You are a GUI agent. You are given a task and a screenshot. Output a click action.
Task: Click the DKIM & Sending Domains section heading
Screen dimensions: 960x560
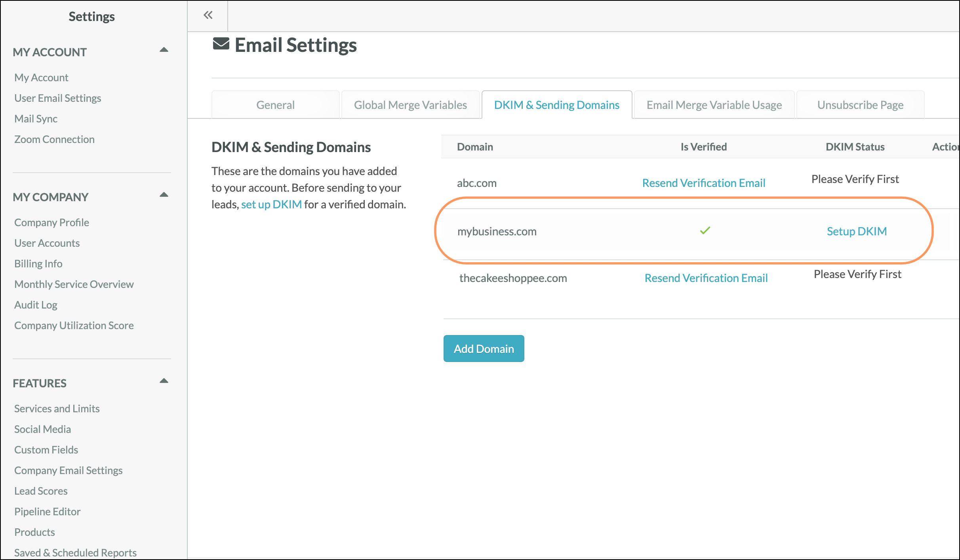tap(291, 147)
